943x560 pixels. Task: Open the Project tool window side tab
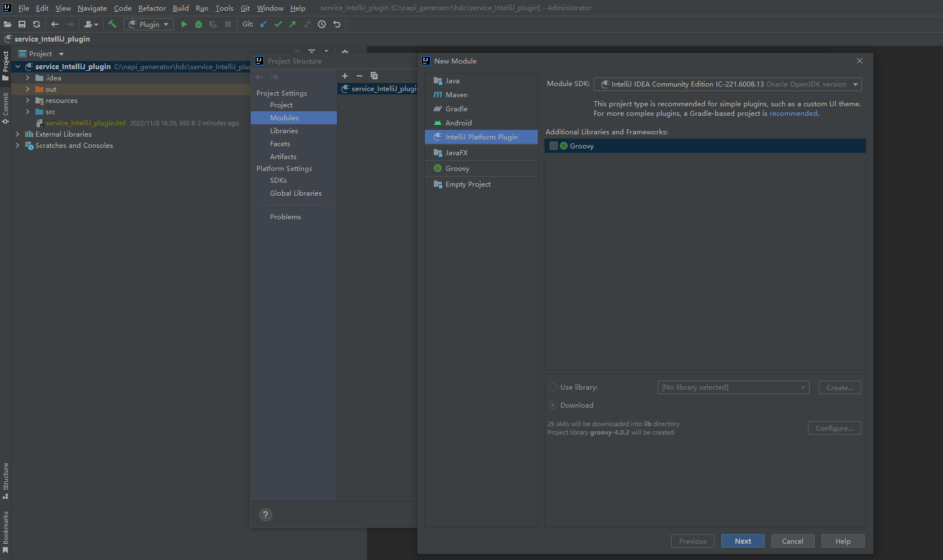click(6, 65)
